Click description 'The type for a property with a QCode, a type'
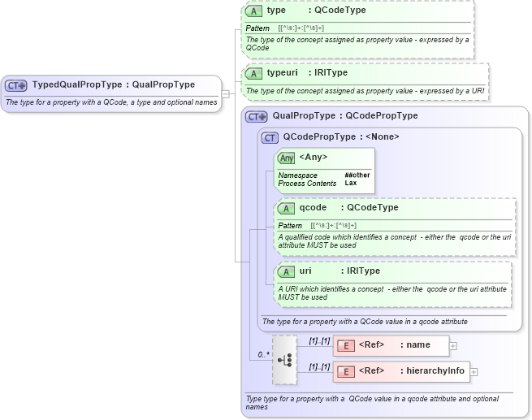Screen dimensions: 532x420 tap(111, 102)
